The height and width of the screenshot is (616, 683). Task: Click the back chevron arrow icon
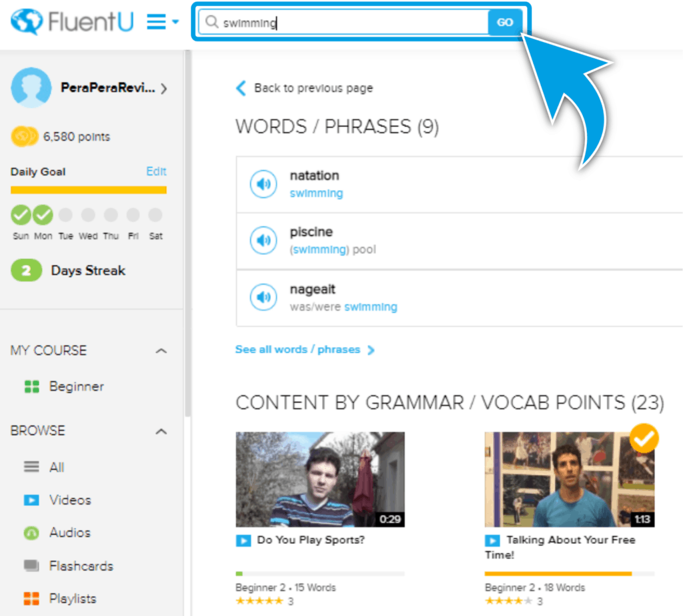(241, 88)
